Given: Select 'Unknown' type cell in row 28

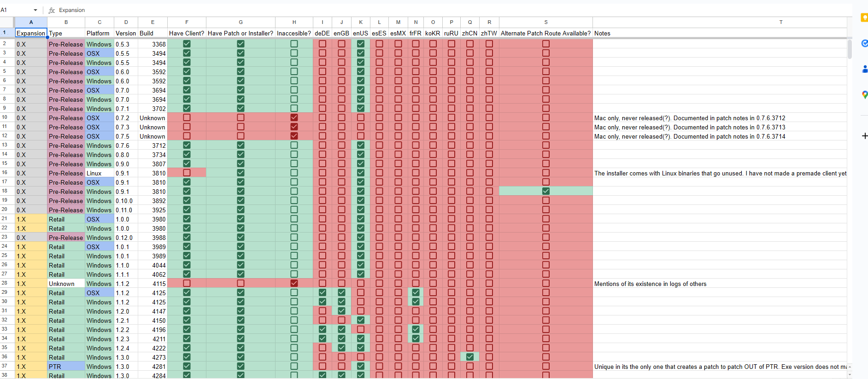Looking at the screenshot, I should (x=66, y=283).
